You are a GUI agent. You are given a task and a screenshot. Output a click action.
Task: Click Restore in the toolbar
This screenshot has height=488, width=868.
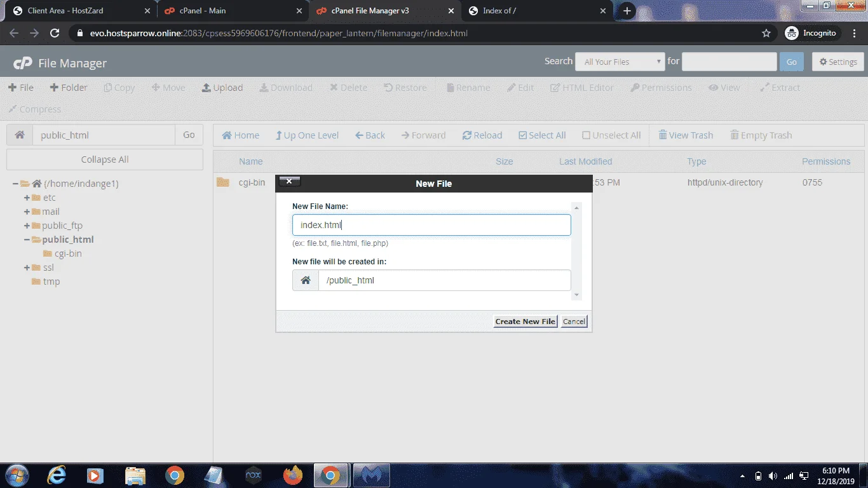405,88
